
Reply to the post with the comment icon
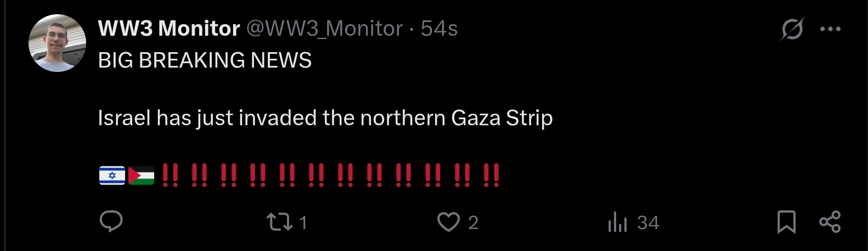click(111, 221)
